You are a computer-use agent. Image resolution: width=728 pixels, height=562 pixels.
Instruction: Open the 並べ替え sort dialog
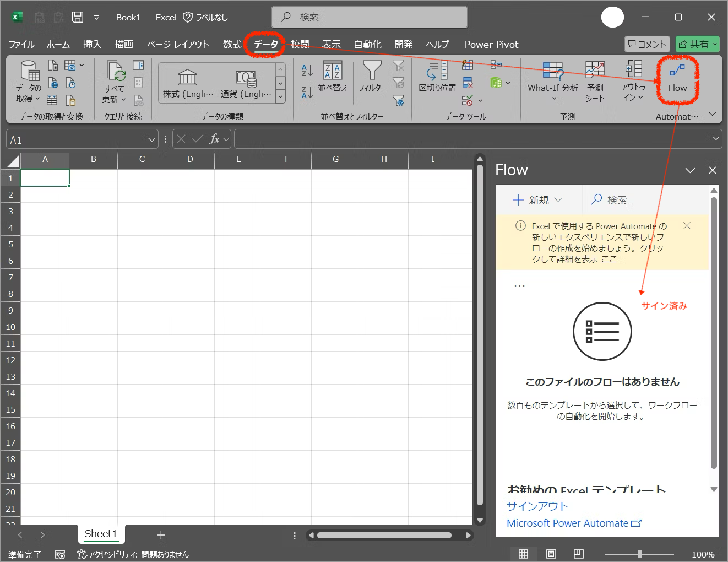click(333, 77)
